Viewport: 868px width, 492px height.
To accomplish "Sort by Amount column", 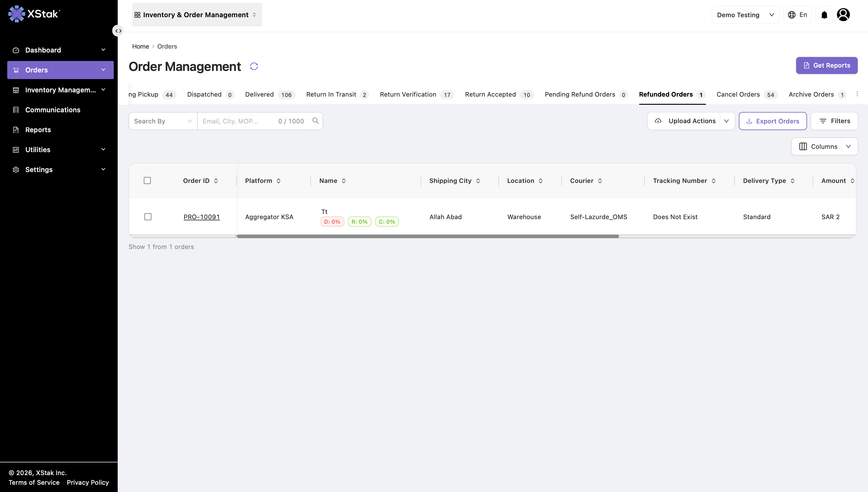I will pos(852,181).
